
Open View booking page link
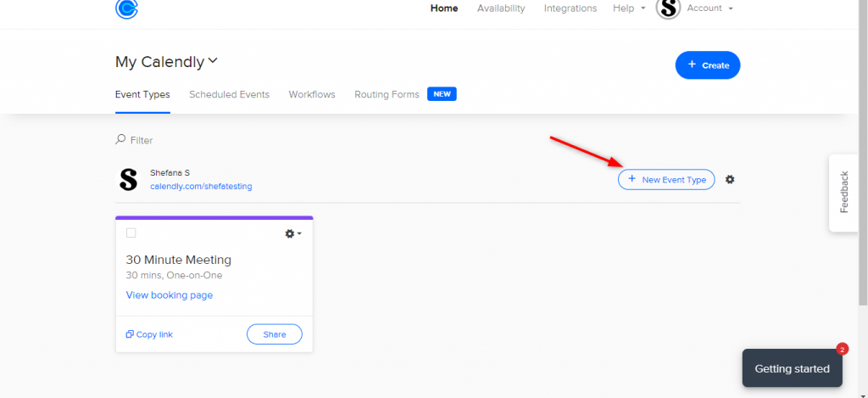170,295
